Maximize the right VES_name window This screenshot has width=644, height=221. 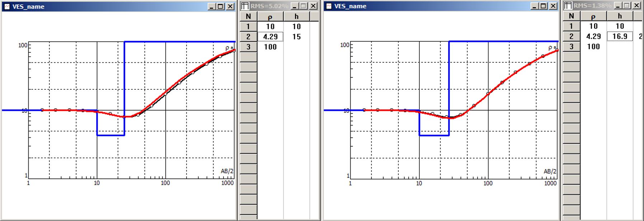point(544,6)
